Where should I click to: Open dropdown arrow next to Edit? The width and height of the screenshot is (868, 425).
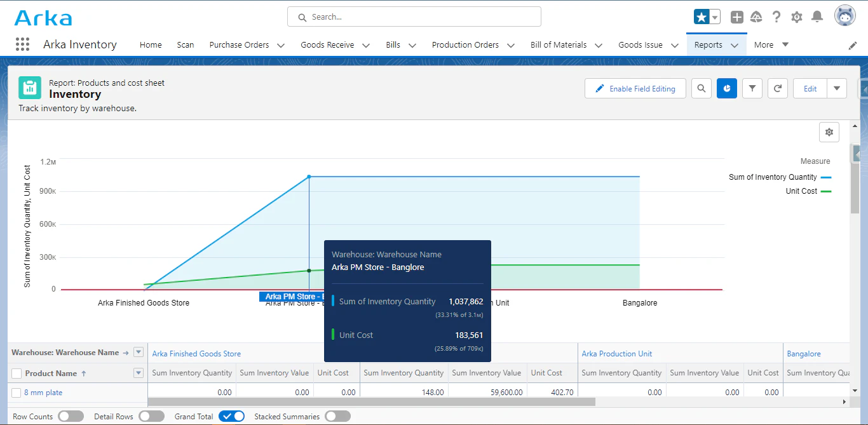coord(837,89)
